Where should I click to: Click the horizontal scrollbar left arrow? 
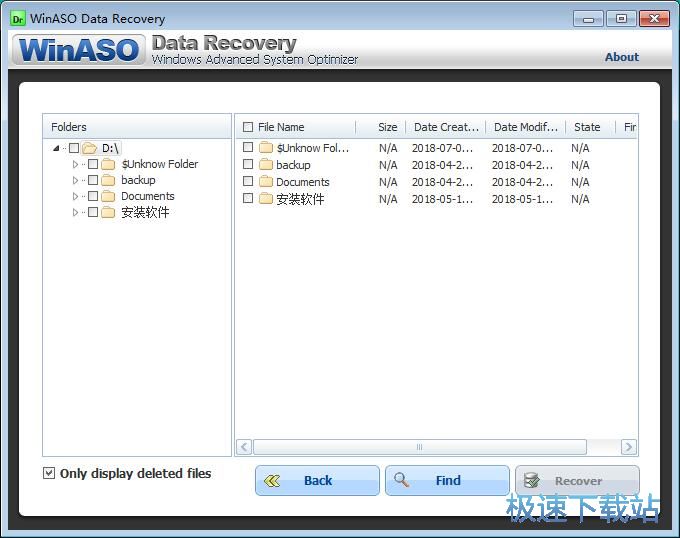click(x=244, y=447)
